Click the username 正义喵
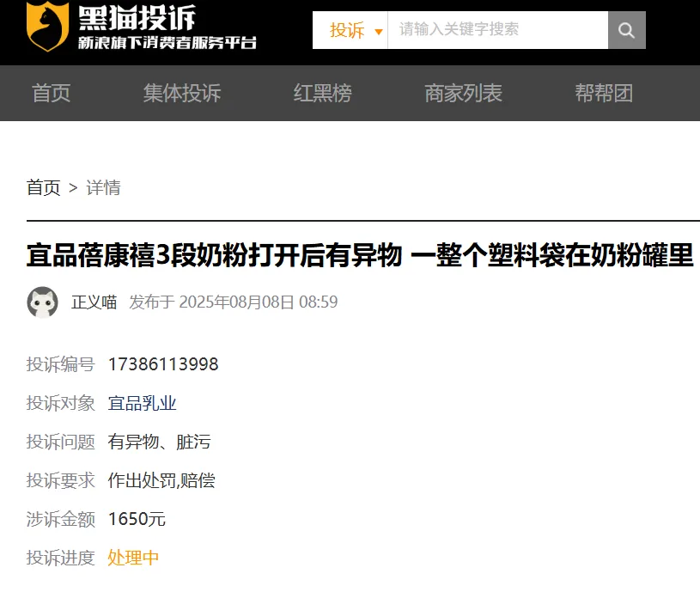Image resolution: width=700 pixels, height=592 pixels. 94,302
